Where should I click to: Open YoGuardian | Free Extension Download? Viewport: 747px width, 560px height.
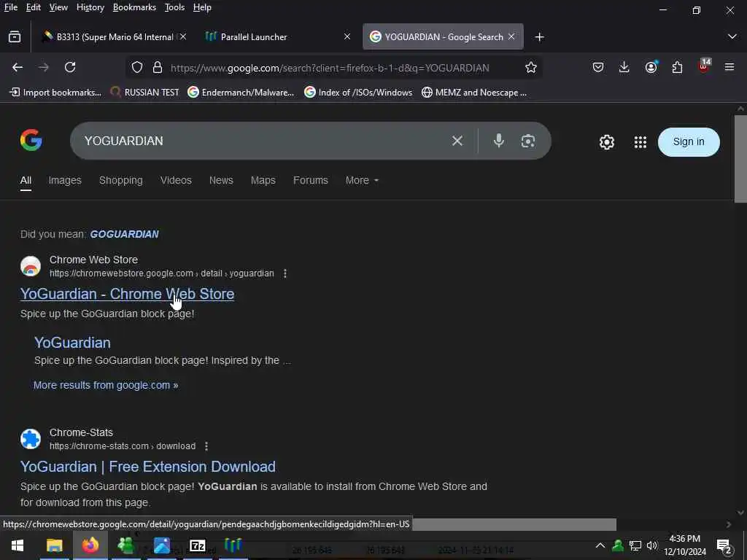(147, 467)
